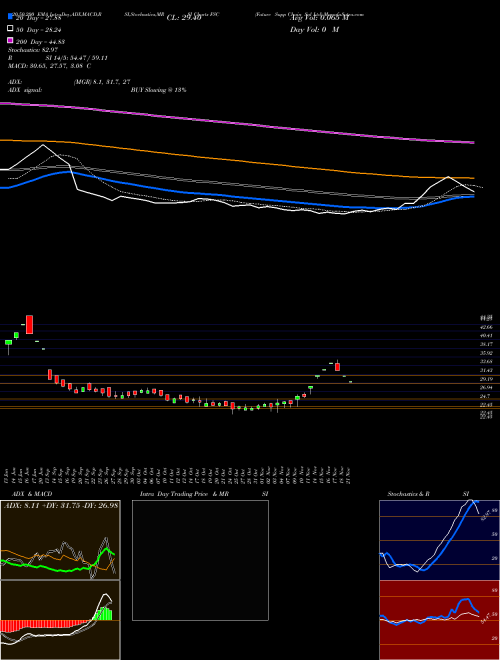Click the 'Avg Vol: 0.065 M' label
The width and height of the screenshot is (500, 660).
click(319, 18)
